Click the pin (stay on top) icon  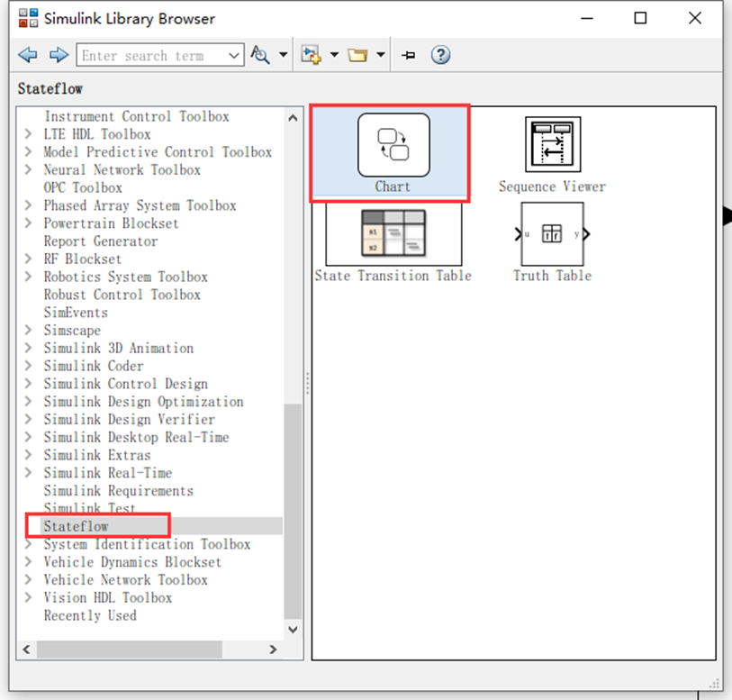click(x=409, y=56)
